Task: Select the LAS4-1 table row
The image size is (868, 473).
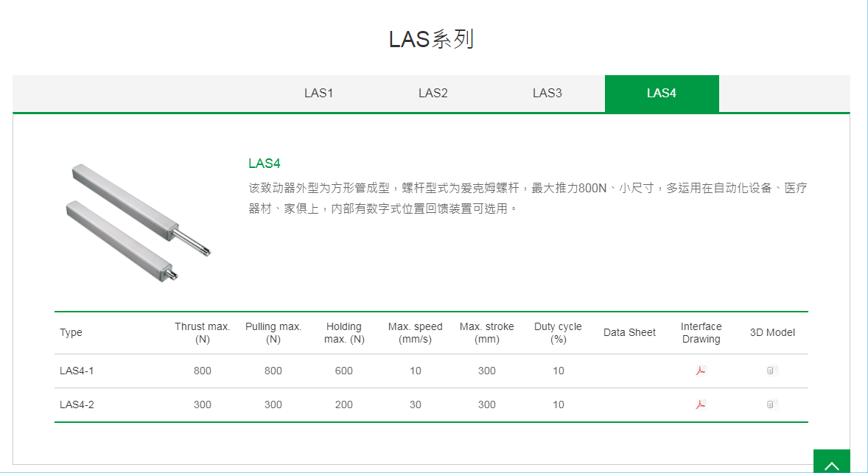Action: pos(295,371)
